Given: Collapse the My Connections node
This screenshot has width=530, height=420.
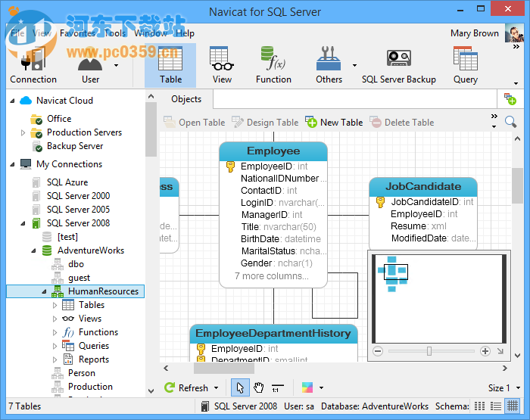Looking at the screenshot, I should point(13,164).
